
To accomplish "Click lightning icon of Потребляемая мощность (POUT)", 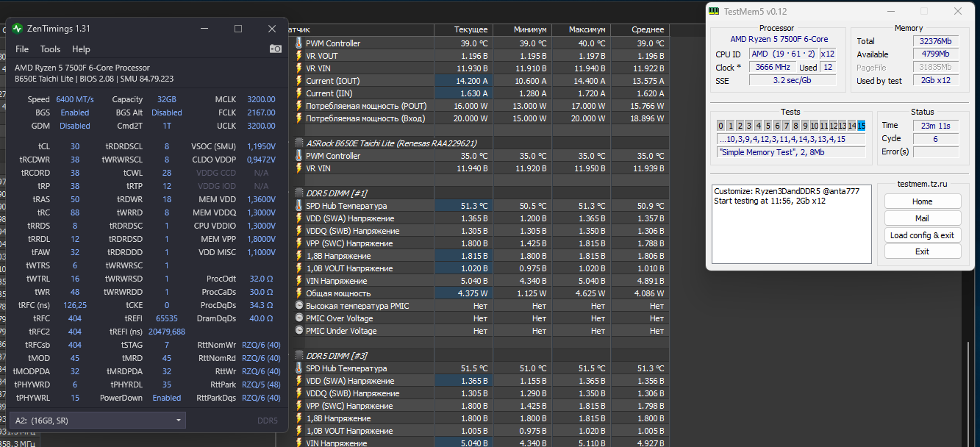I will click(298, 106).
